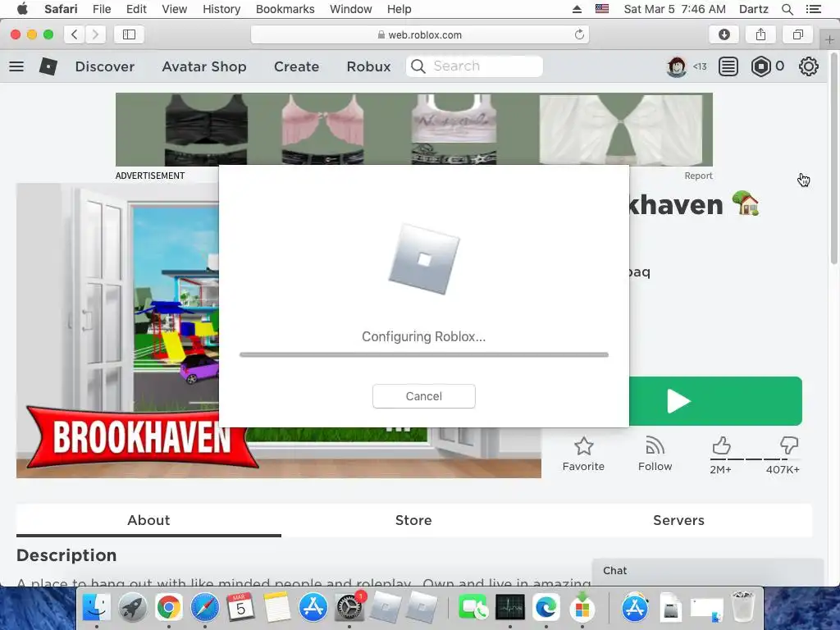
Task: Click the clothing advertisement banner
Action: point(414,129)
